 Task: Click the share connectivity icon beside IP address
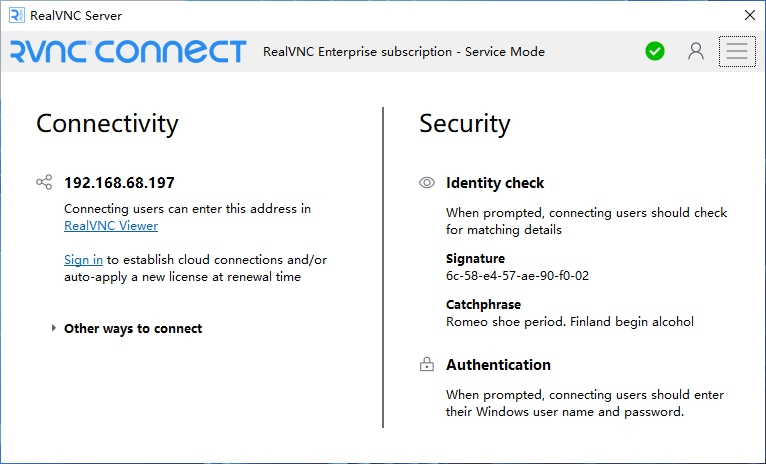[x=44, y=183]
